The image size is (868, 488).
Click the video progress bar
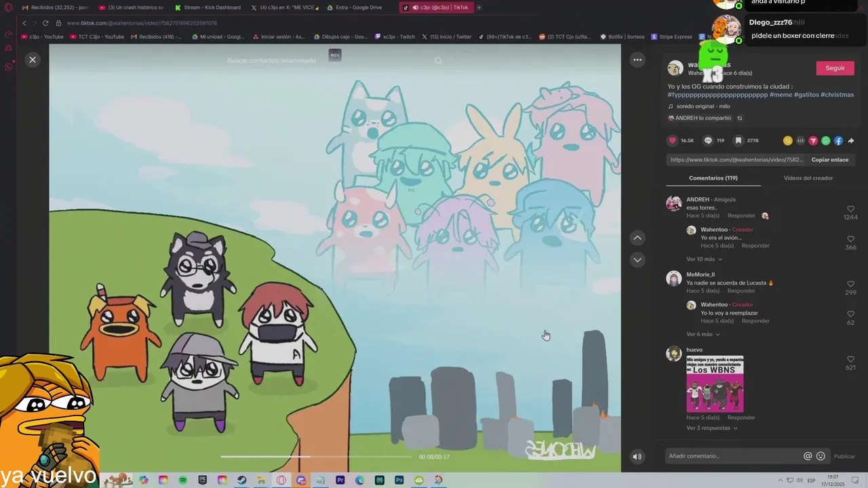(x=315, y=457)
